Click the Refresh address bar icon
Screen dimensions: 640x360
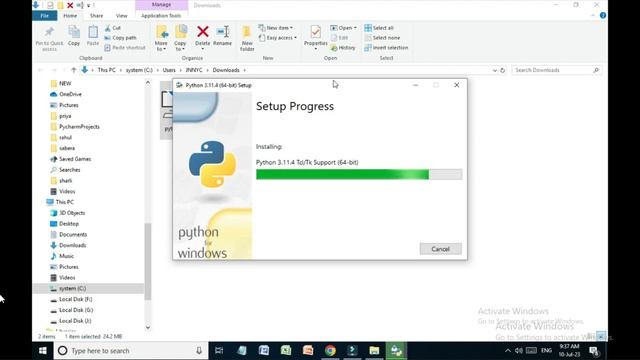pyautogui.click(x=502, y=70)
